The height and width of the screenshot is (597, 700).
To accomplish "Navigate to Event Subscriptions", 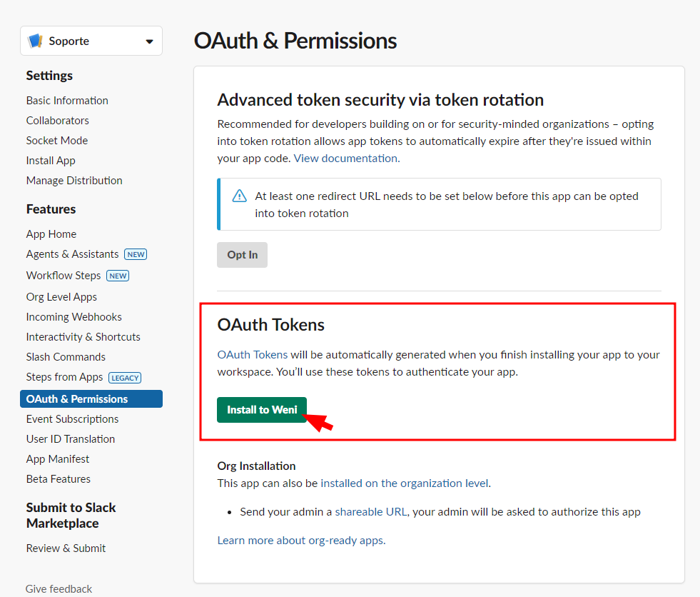I will 73,419.
